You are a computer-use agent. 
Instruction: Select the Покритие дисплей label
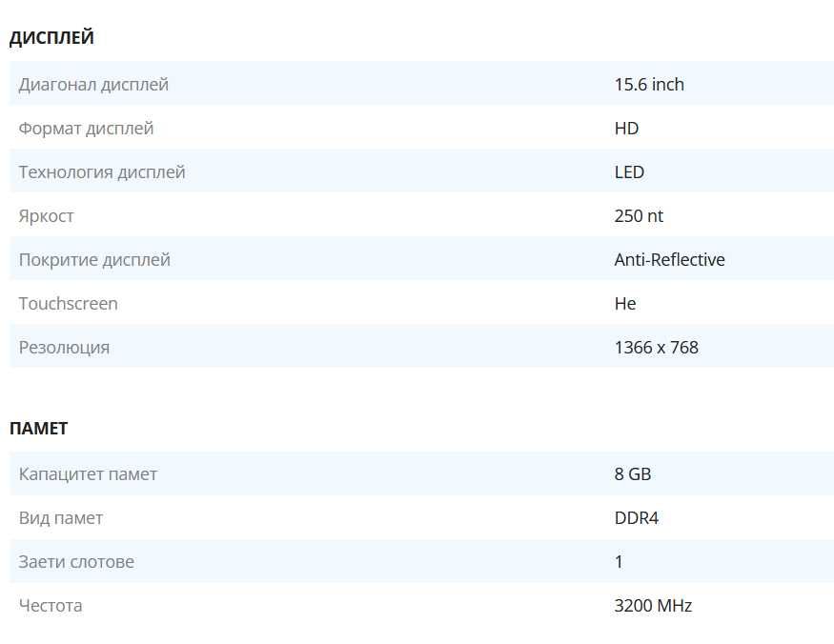[x=94, y=260]
